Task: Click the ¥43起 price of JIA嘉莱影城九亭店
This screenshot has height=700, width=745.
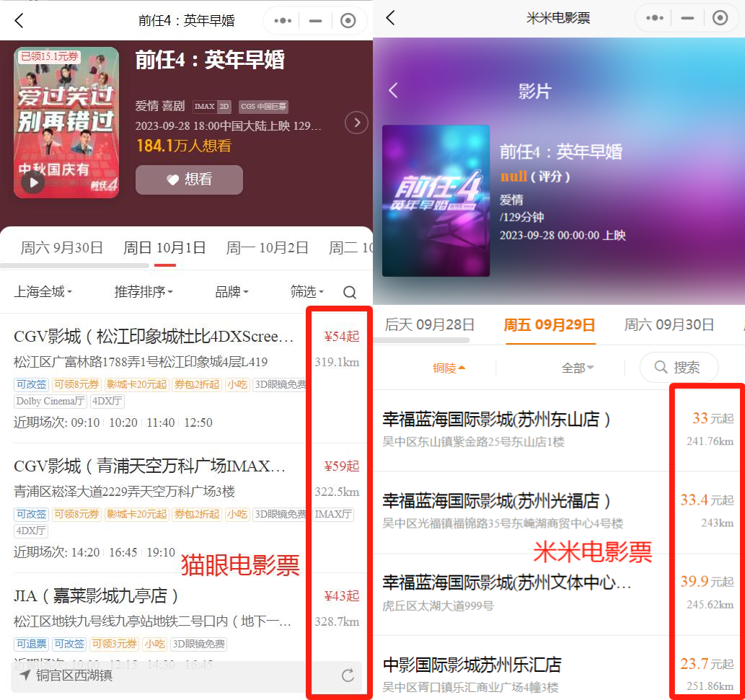Action: pos(342,595)
